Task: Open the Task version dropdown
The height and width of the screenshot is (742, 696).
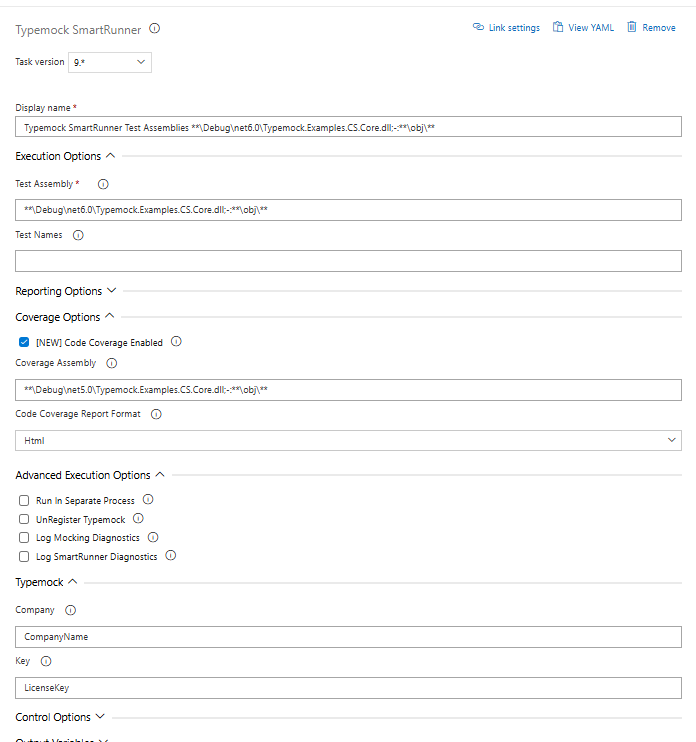Action: point(110,62)
